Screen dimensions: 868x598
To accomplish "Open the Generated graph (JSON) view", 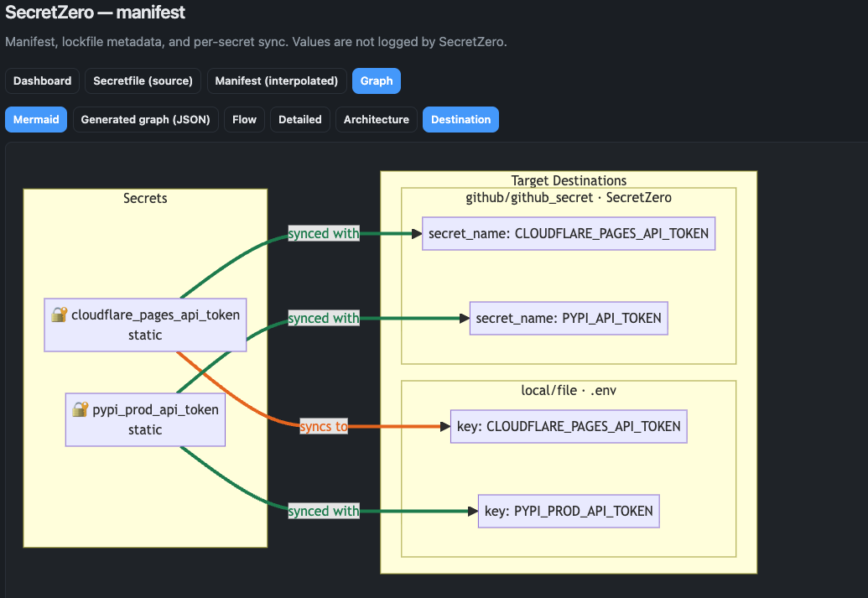I will (145, 119).
